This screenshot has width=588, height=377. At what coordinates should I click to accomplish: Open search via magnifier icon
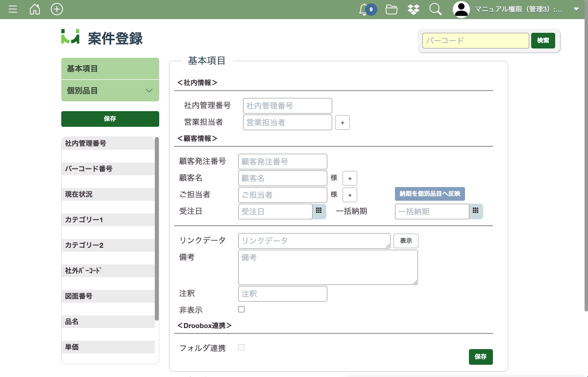435,9
